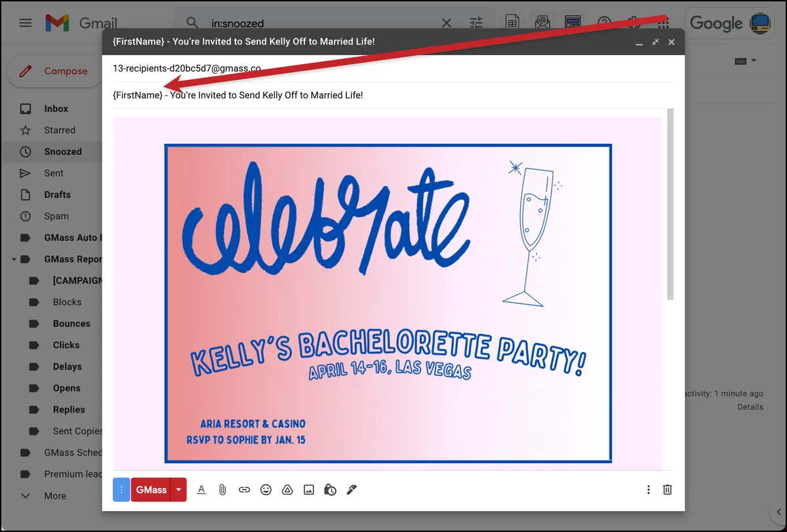787x532 pixels.
Task: Open GMass settings blue dots button
Action: pos(121,489)
